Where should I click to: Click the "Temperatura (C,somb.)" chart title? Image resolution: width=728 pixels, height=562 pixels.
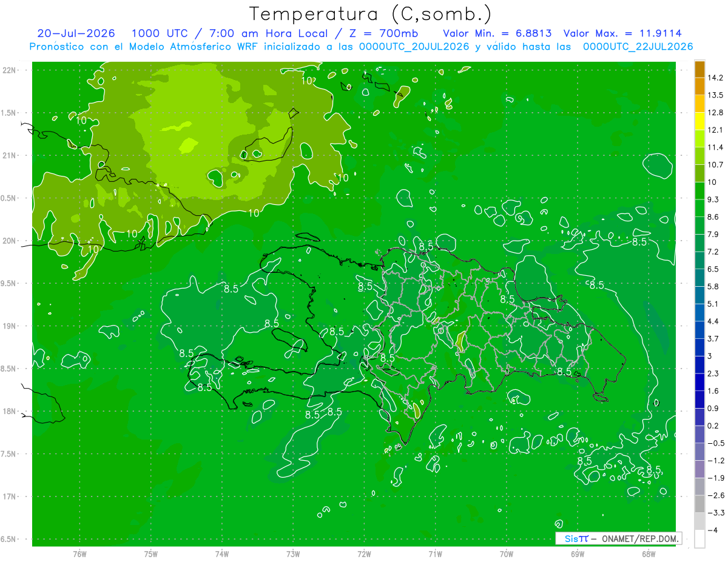pos(371,13)
